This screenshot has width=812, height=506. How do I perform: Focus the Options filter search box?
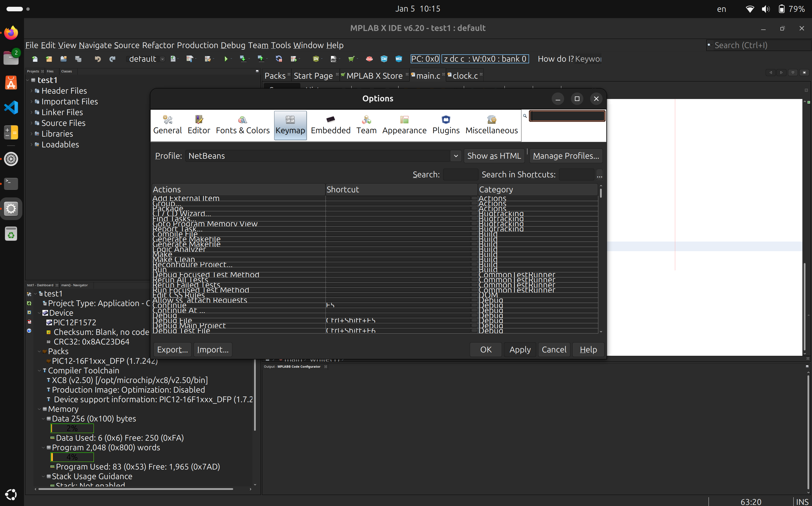point(567,116)
